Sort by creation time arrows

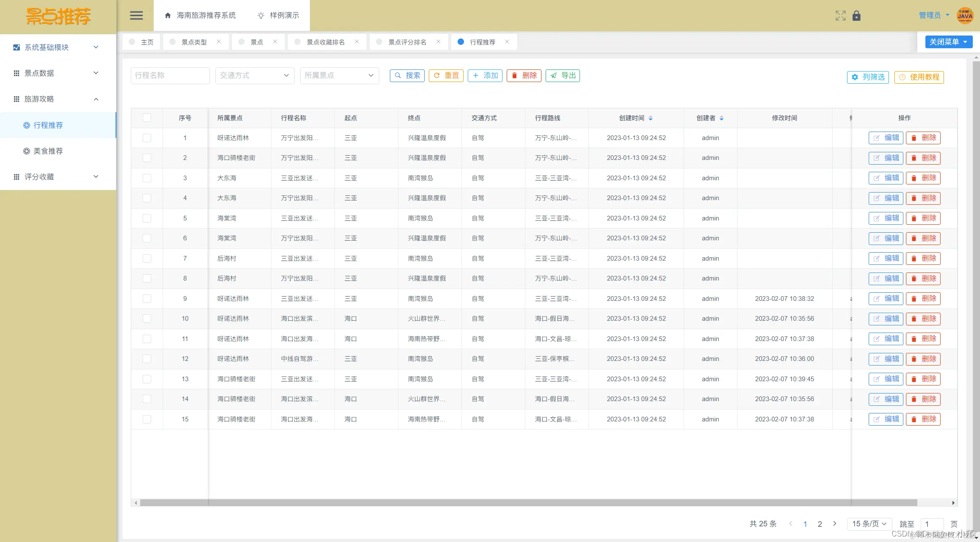tap(651, 118)
